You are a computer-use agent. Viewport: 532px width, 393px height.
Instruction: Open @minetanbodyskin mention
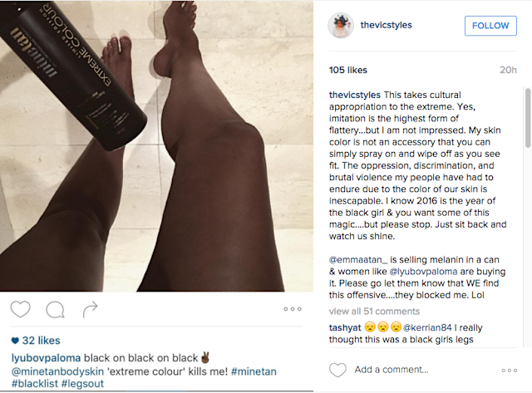point(57,371)
